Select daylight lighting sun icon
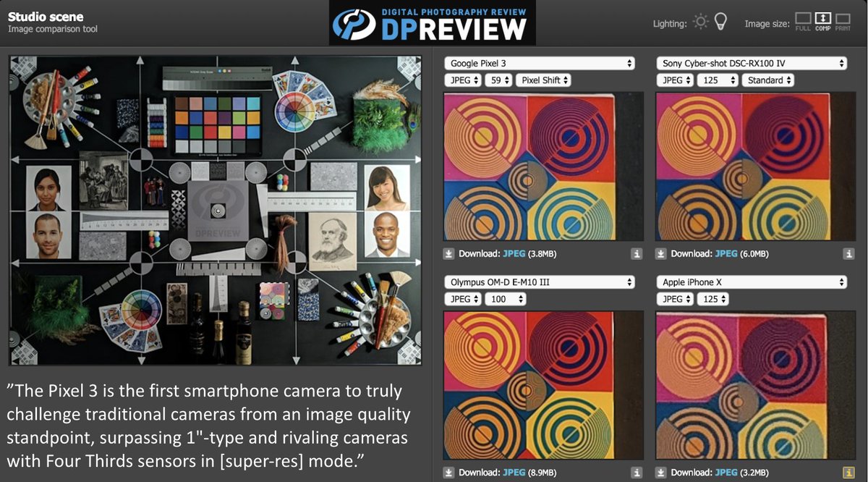The image size is (868, 482). point(700,22)
